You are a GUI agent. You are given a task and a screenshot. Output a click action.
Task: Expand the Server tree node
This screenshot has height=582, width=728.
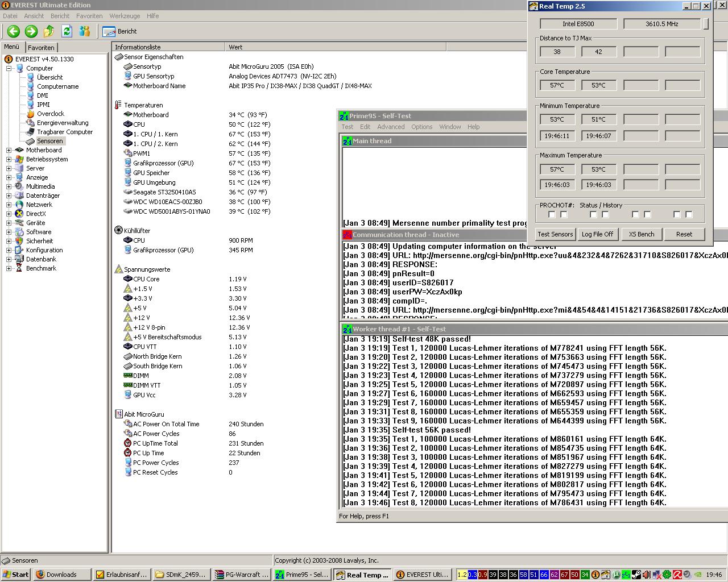click(9, 168)
